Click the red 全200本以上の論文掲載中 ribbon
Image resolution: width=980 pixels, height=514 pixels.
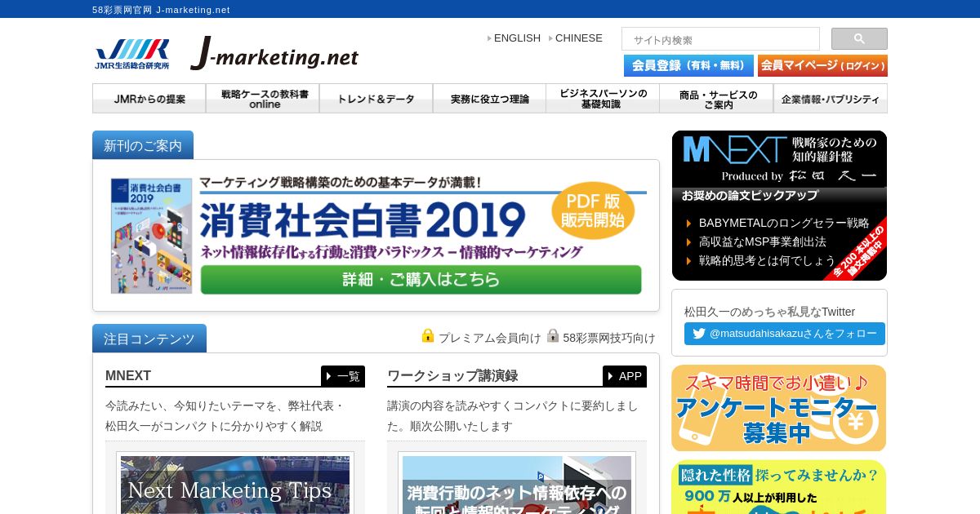pyautogui.click(x=856, y=250)
